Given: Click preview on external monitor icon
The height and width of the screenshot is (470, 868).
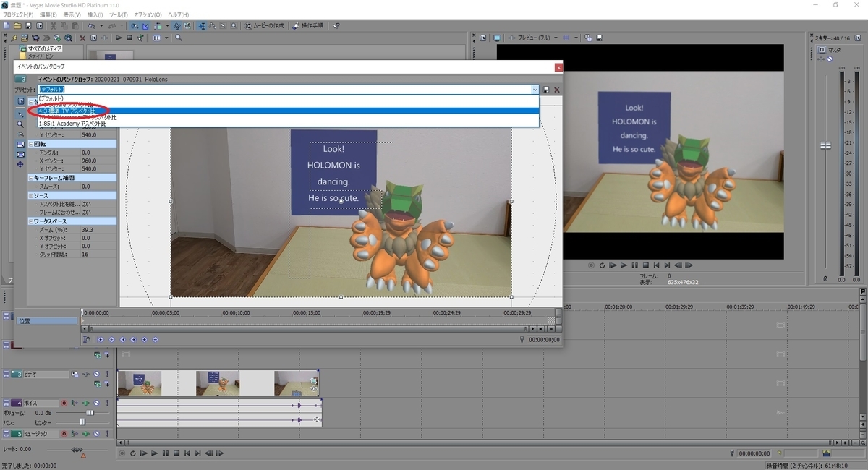Looking at the screenshot, I should click(497, 38).
